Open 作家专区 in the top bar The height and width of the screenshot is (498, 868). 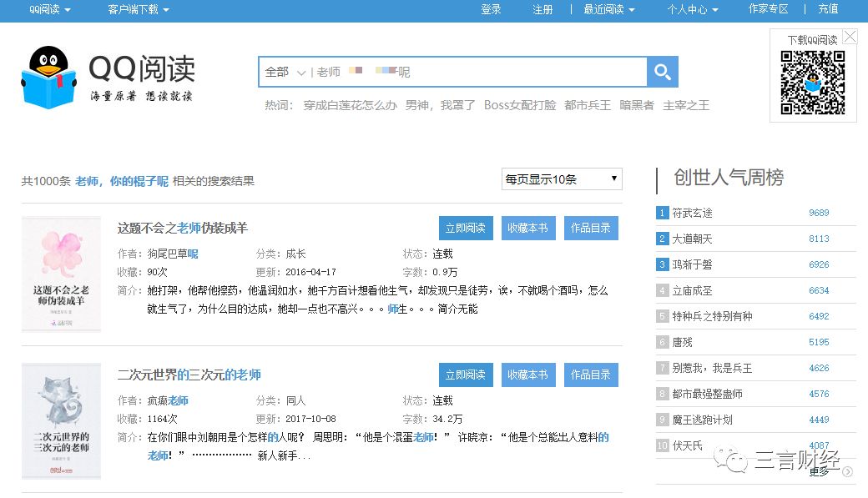(x=768, y=9)
